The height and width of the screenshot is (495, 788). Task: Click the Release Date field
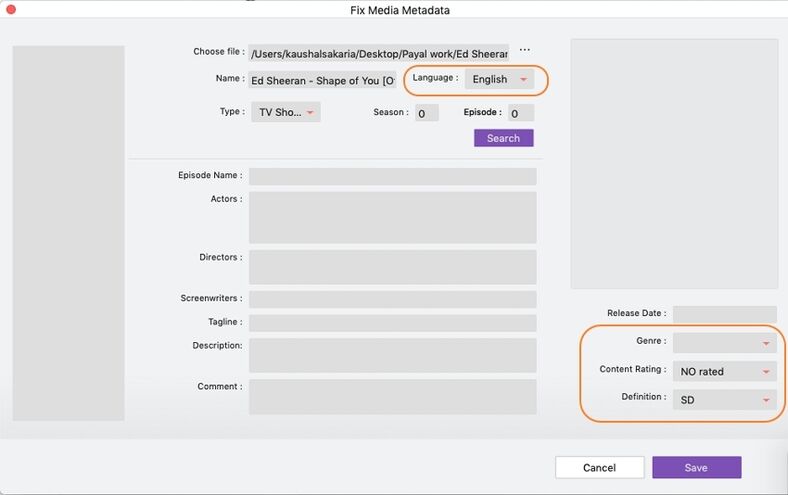pos(724,314)
